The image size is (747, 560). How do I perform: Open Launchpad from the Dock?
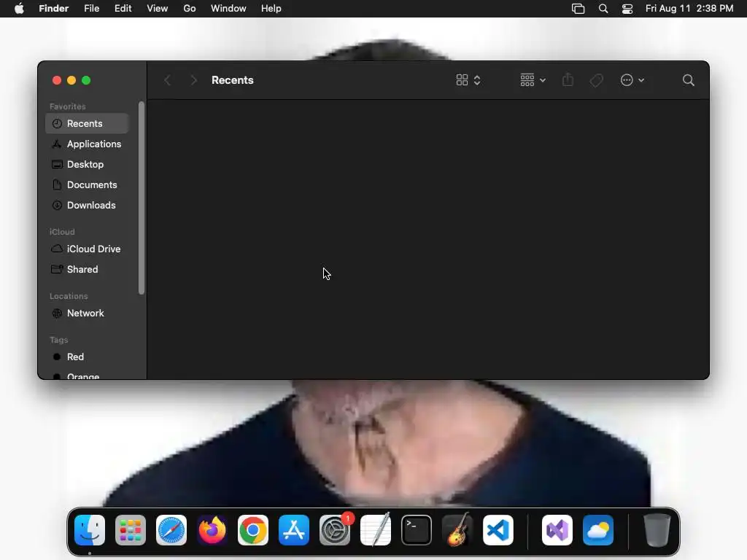(131, 530)
